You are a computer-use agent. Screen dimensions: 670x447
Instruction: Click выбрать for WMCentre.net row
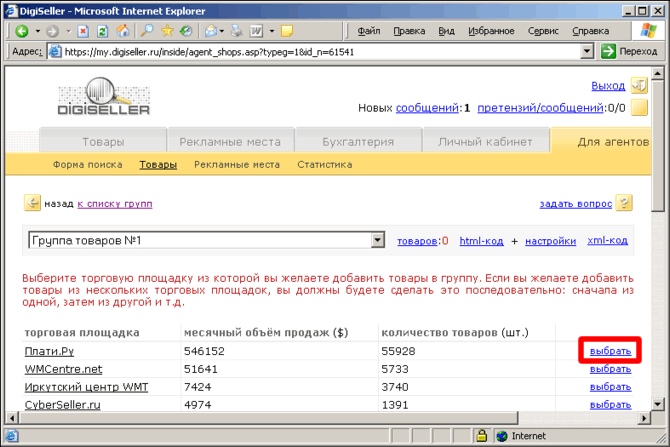(610, 369)
